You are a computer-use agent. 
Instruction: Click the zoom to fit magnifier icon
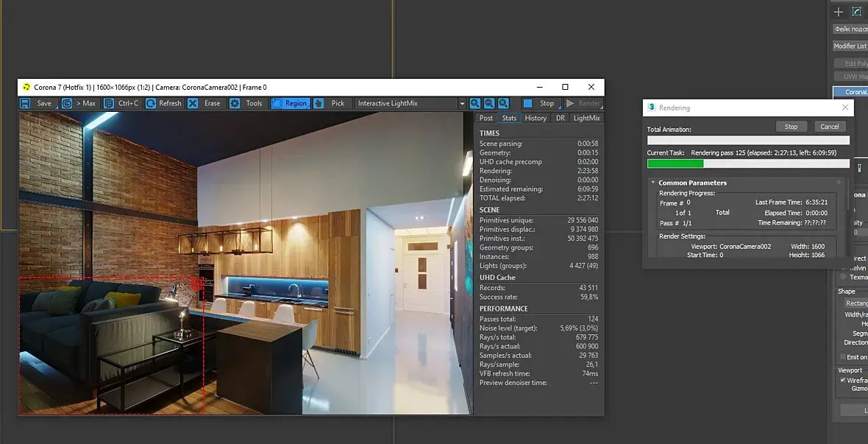pyautogui.click(x=503, y=103)
